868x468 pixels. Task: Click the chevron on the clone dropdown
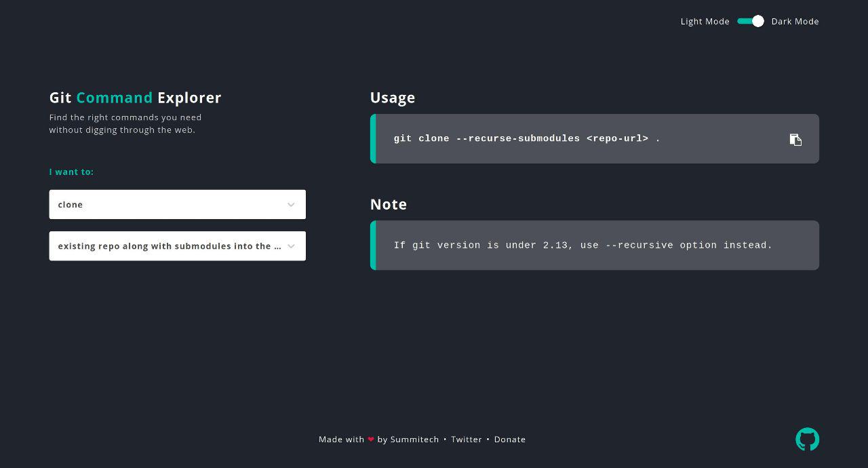coord(291,204)
